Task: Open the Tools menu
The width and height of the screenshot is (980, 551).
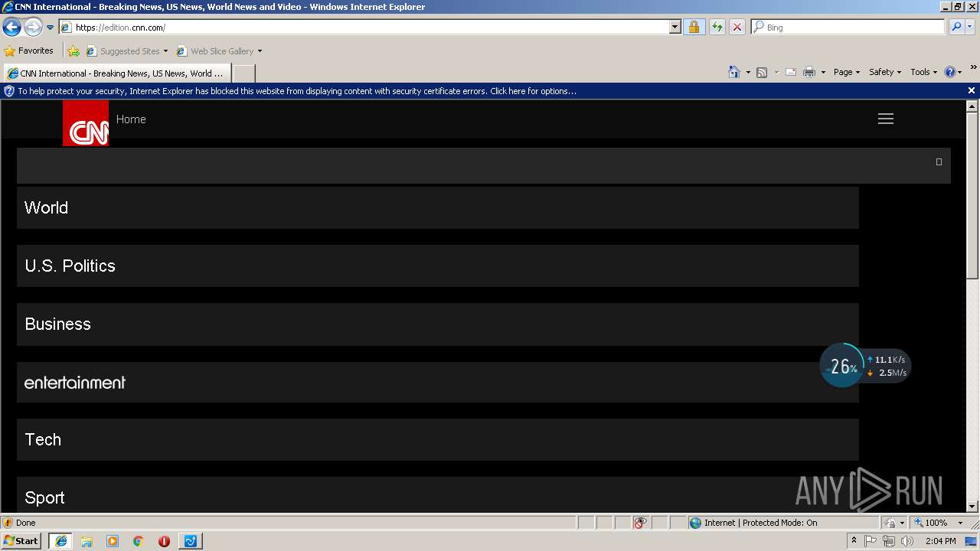Action: (x=923, y=72)
